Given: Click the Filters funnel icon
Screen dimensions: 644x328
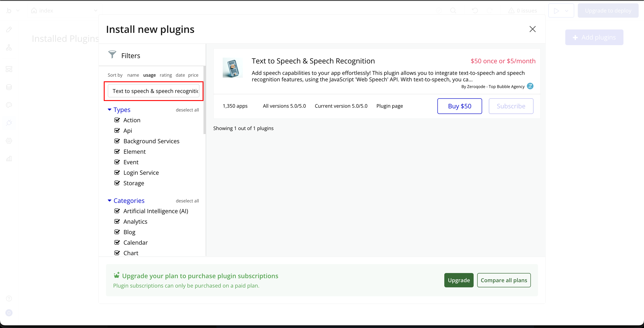Looking at the screenshot, I should (112, 55).
